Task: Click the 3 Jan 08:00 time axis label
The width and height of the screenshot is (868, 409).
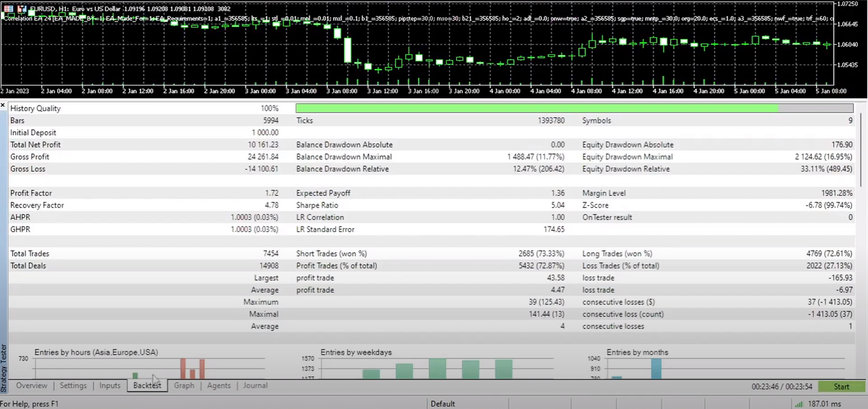Action: tap(341, 90)
